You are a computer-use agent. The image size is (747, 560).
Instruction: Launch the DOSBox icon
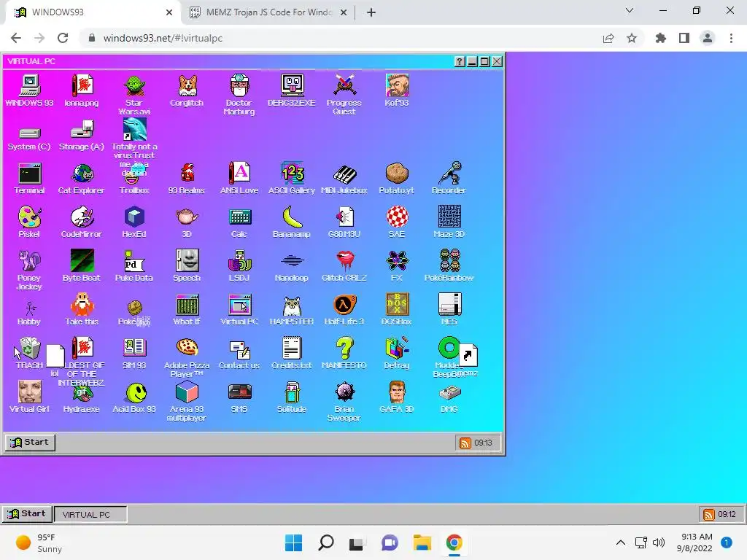(396, 306)
